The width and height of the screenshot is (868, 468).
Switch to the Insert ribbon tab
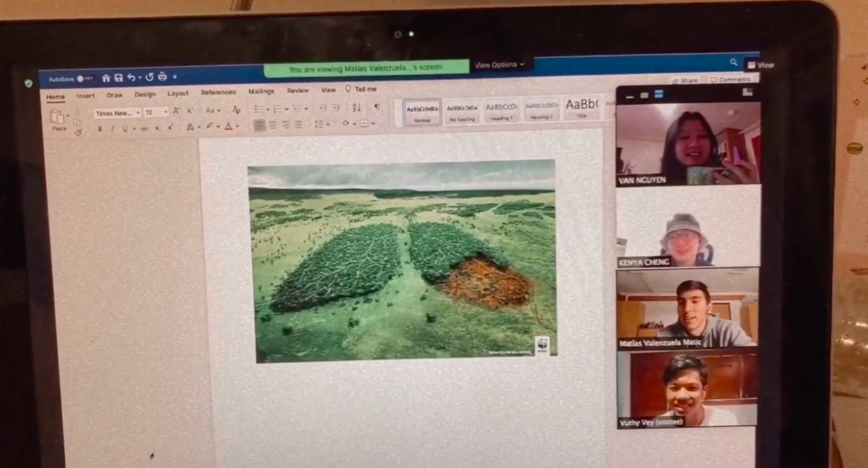coord(85,95)
